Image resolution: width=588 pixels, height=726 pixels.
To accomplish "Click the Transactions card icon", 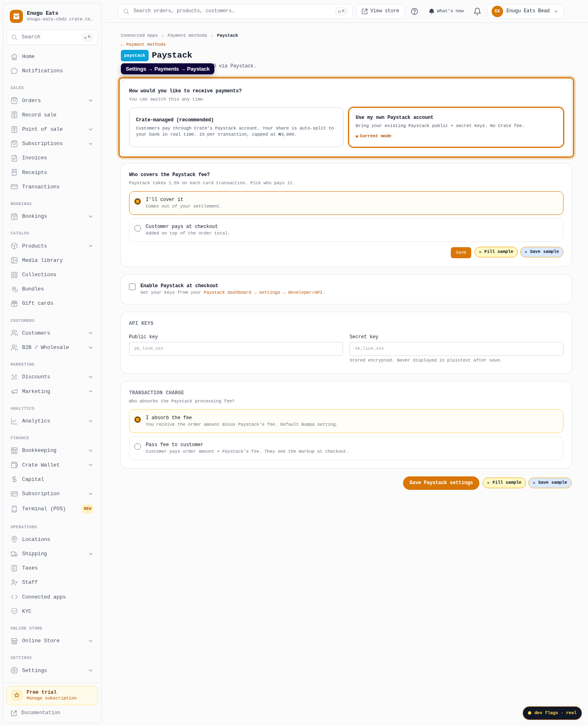I will click(14, 187).
